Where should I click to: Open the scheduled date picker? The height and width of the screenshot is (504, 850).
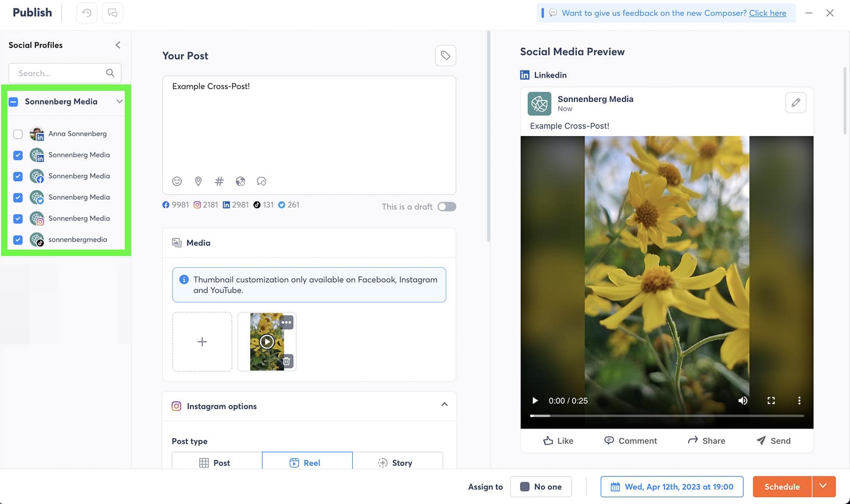672,486
